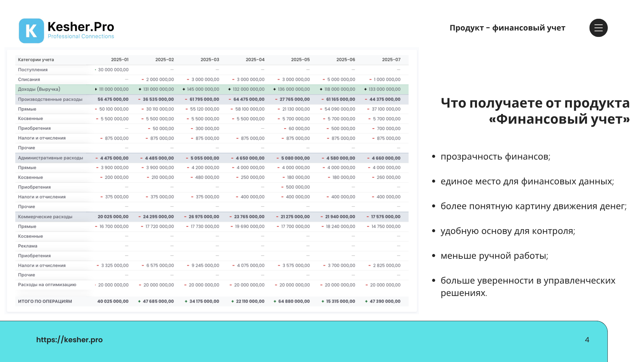Click the 5 080 000,00 administrative cell
Image resolution: width=644 pixels, height=362 pixels.
[293, 158]
